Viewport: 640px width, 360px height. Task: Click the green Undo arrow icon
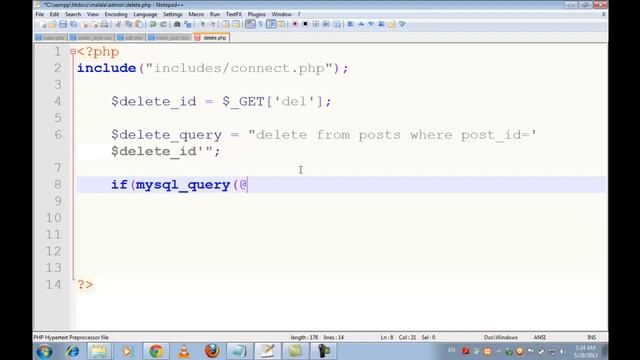(x=153, y=24)
